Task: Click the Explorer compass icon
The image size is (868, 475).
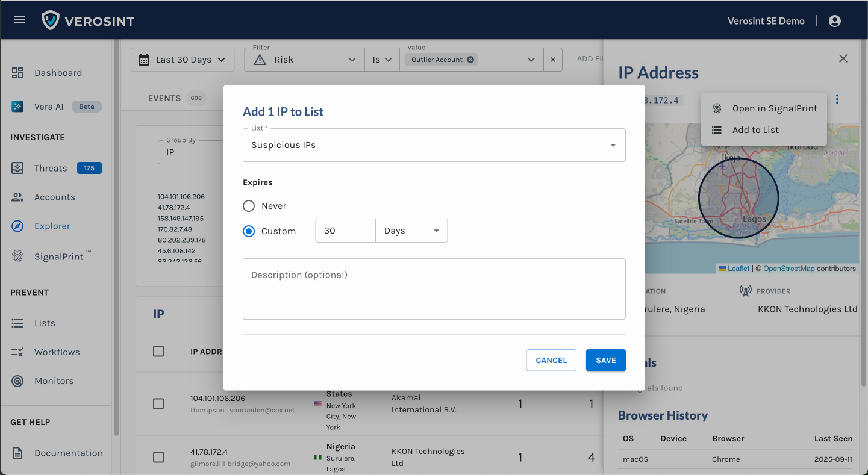Action: pos(17,226)
